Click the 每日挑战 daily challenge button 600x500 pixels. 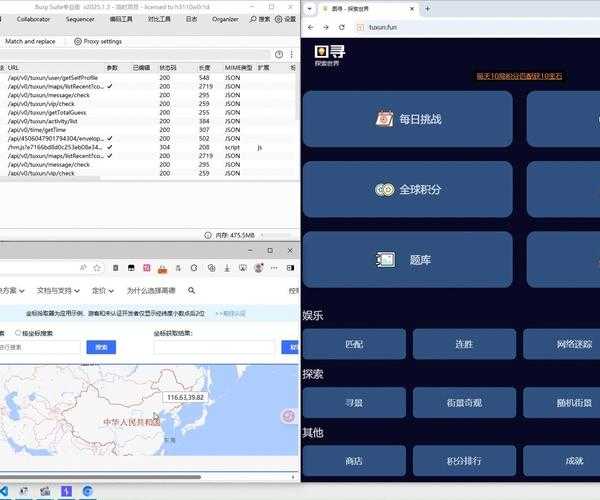point(407,119)
